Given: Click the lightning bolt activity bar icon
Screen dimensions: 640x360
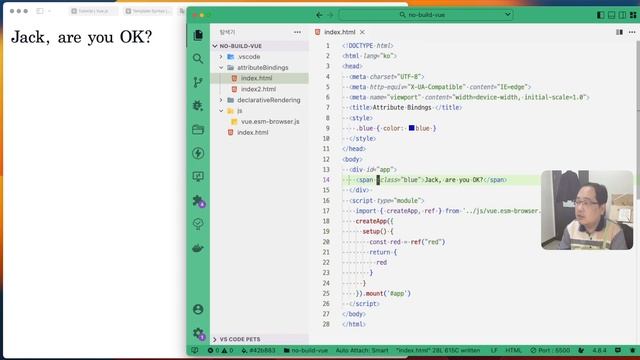Looking at the screenshot, I should (198, 153).
